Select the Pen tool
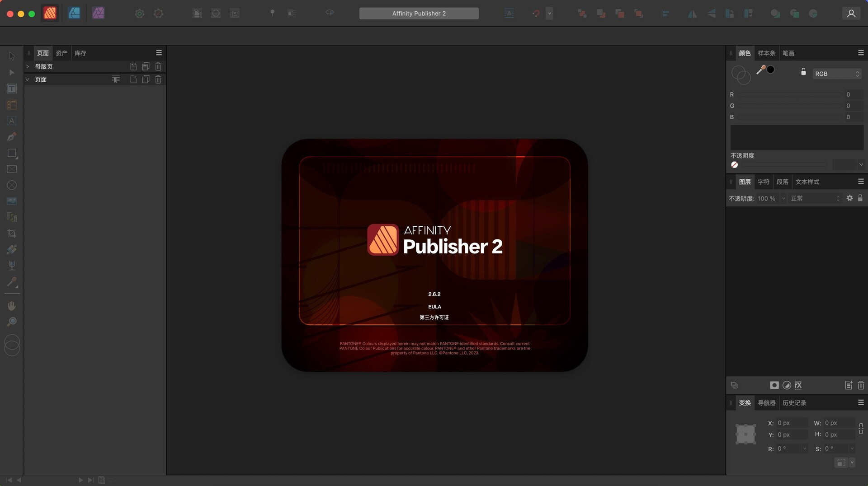This screenshot has width=868, height=486. click(12, 136)
